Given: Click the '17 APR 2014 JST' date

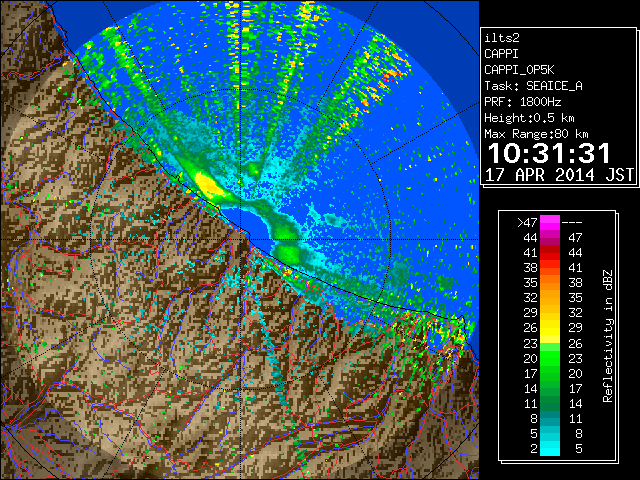Looking at the screenshot, I should (559, 175).
